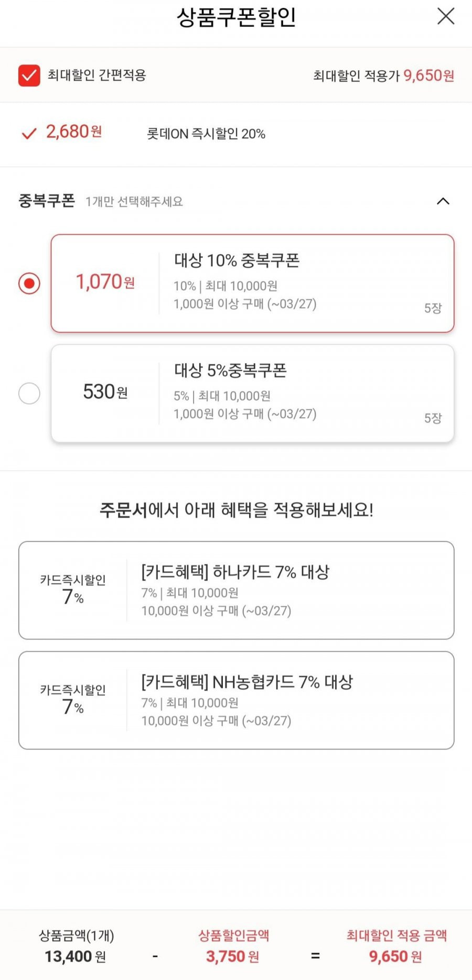Close the 상품쿠폰할인 dialog

tap(446, 16)
